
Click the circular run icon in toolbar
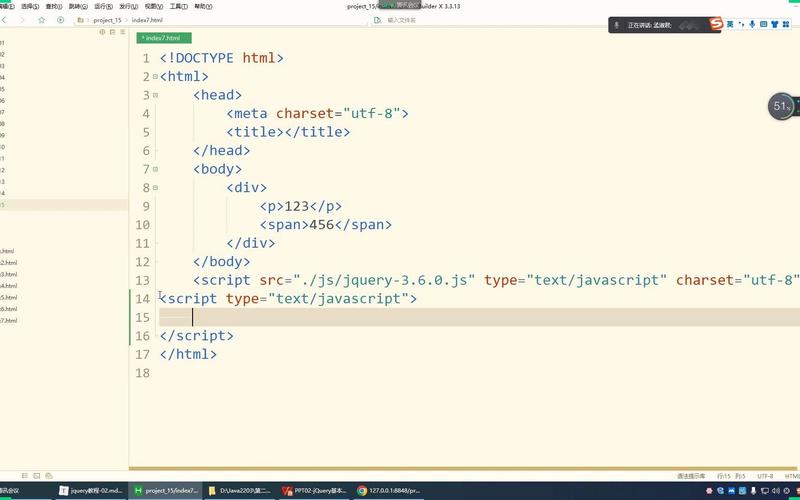60,20
